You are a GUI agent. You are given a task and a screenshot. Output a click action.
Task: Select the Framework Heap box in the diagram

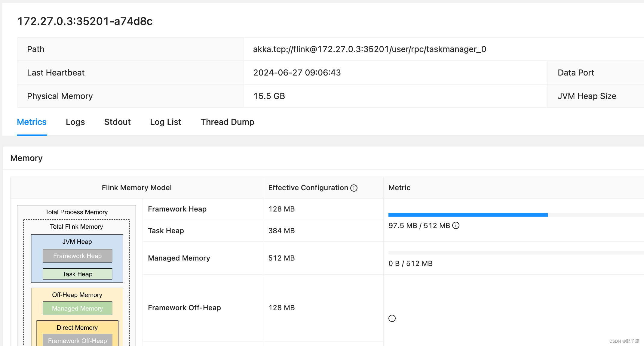77,256
